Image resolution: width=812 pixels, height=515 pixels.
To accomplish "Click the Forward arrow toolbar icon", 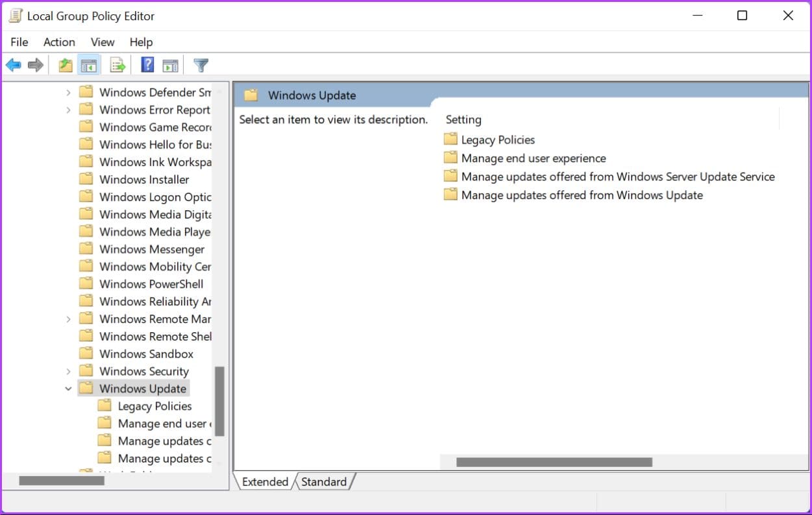I will [36, 65].
